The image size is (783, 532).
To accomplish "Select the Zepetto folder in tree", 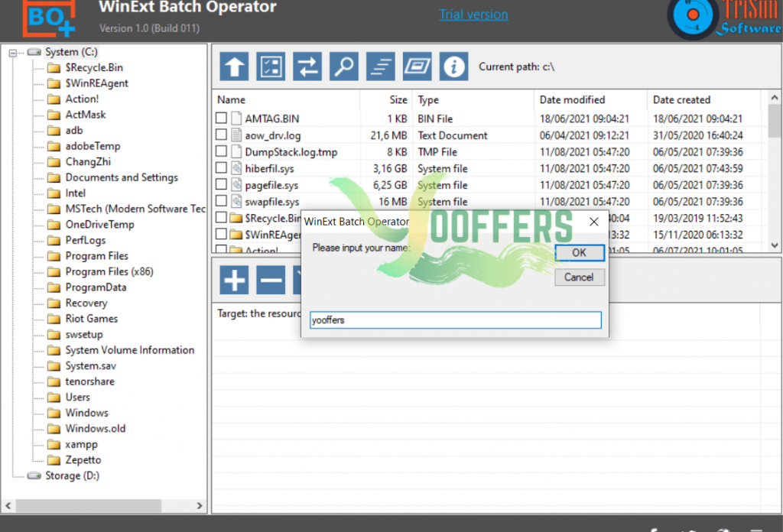I will [x=83, y=460].
